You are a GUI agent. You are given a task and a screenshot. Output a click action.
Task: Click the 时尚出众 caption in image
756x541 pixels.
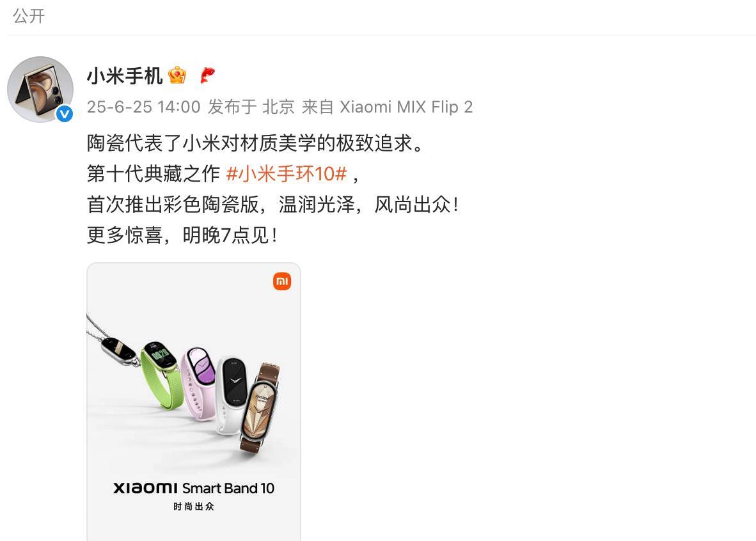pos(194,506)
